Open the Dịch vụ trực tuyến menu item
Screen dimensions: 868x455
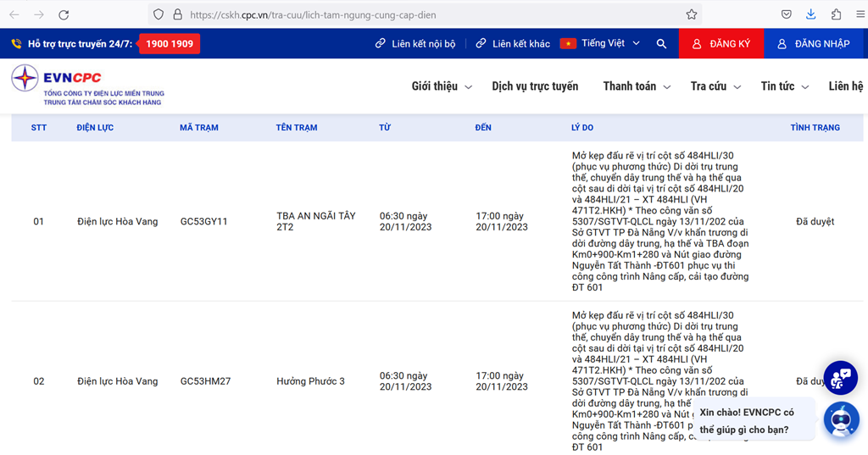click(535, 86)
